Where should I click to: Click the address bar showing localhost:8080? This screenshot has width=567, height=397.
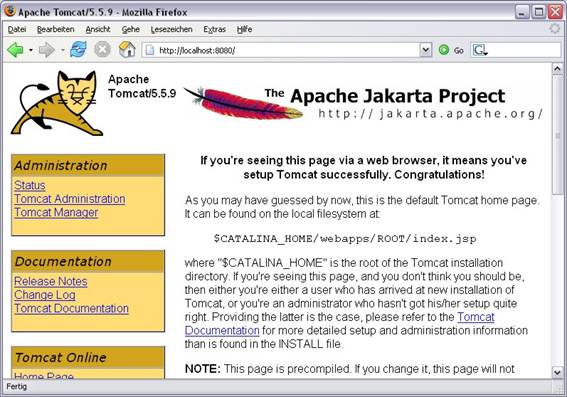[282, 50]
